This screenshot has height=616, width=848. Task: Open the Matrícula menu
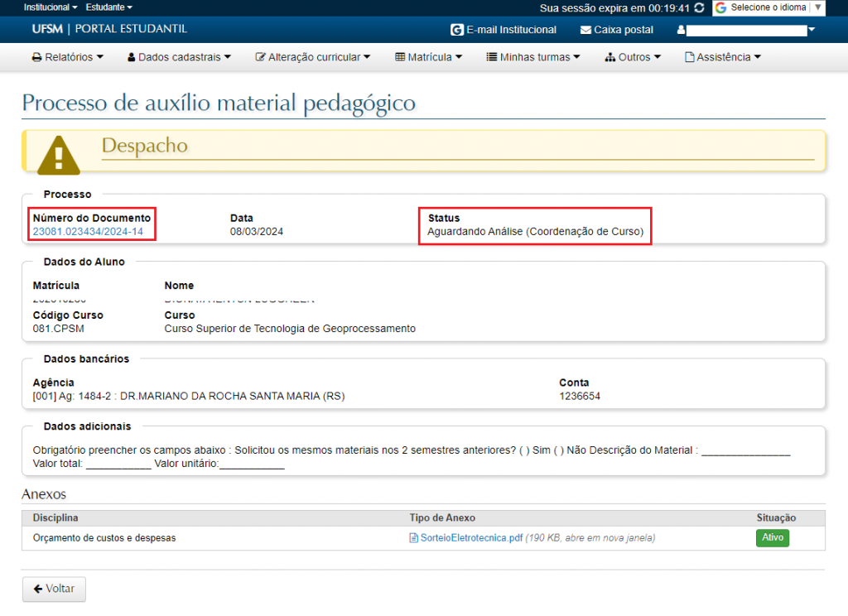428,57
